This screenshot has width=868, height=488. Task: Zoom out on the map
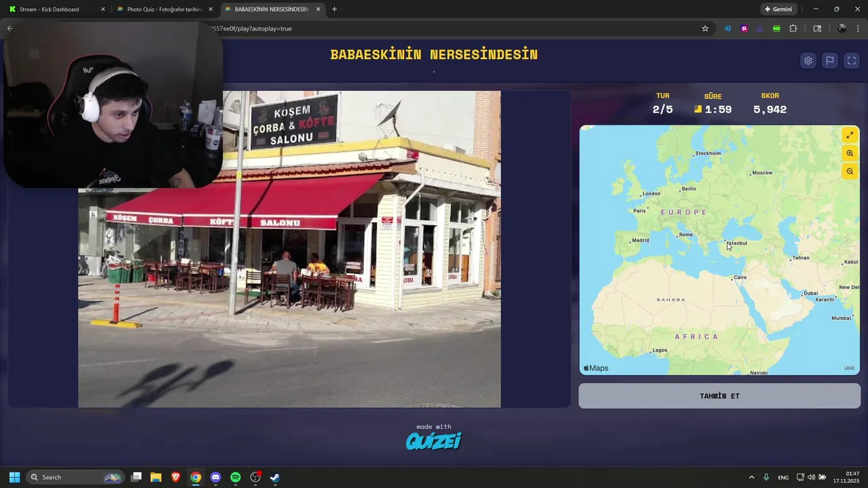tap(850, 171)
